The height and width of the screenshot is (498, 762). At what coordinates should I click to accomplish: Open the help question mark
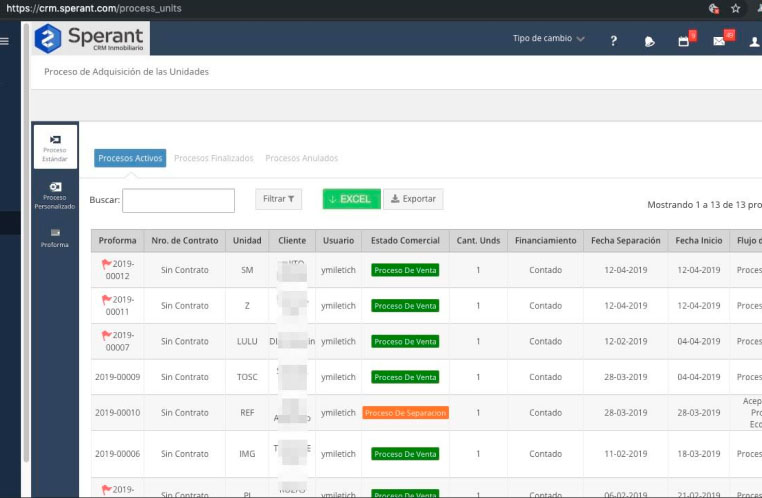pyautogui.click(x=613, y=40)
